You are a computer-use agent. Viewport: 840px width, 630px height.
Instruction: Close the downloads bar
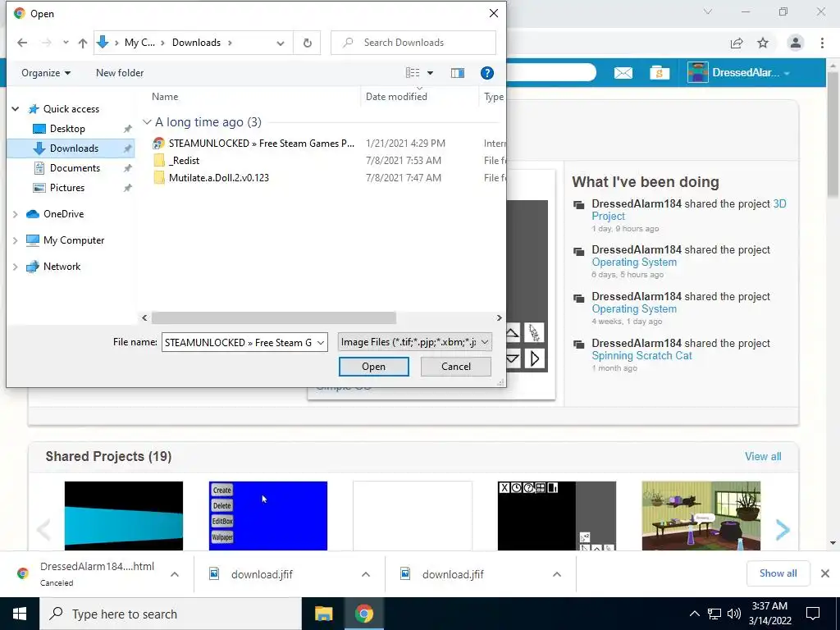[x=825, y=573]
